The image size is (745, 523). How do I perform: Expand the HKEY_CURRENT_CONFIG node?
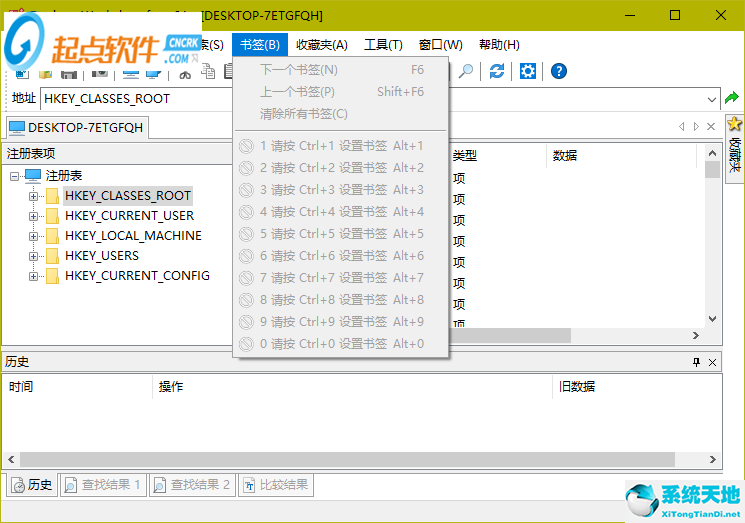coord(33,276)
